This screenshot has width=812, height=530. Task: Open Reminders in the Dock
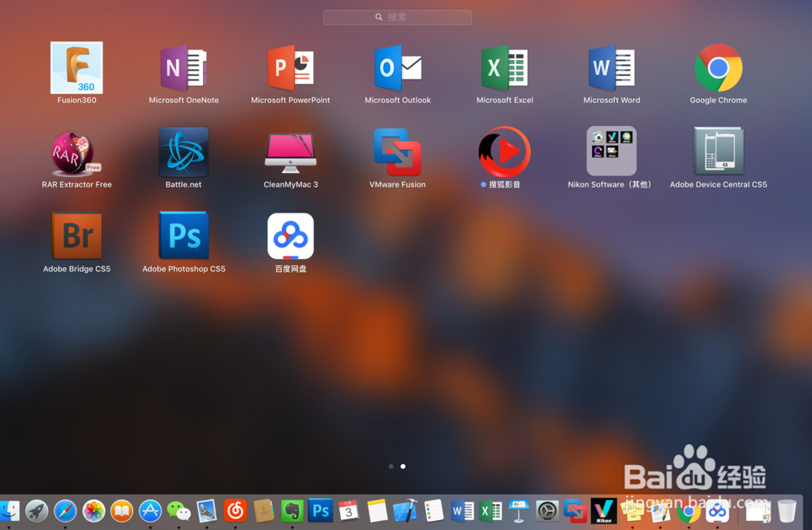coord(434,511)
